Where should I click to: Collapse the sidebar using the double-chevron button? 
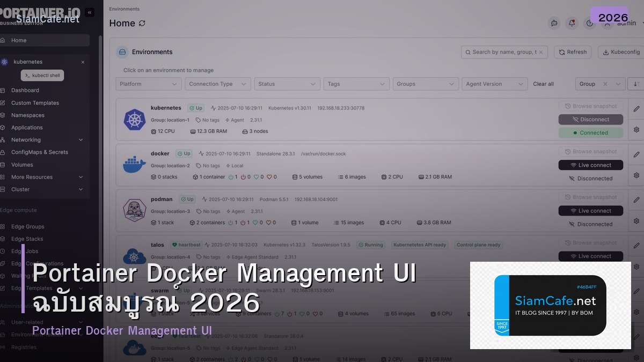coord(89,11)
